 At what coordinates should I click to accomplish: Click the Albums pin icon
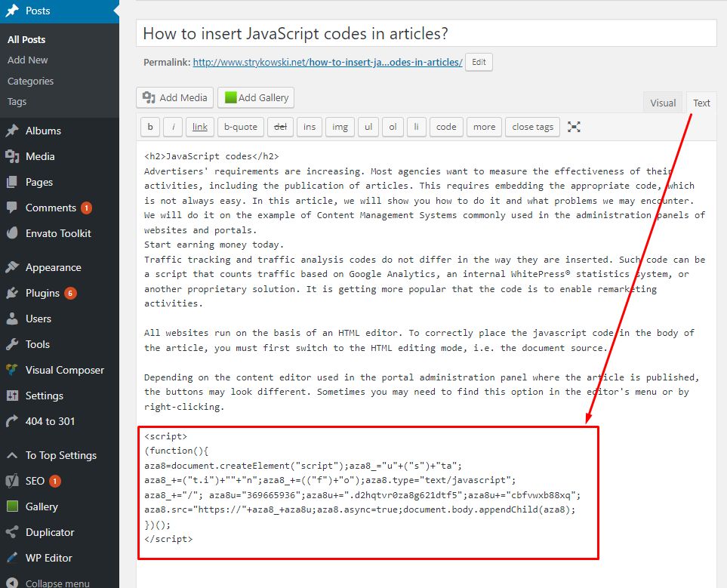coord(12,131)
